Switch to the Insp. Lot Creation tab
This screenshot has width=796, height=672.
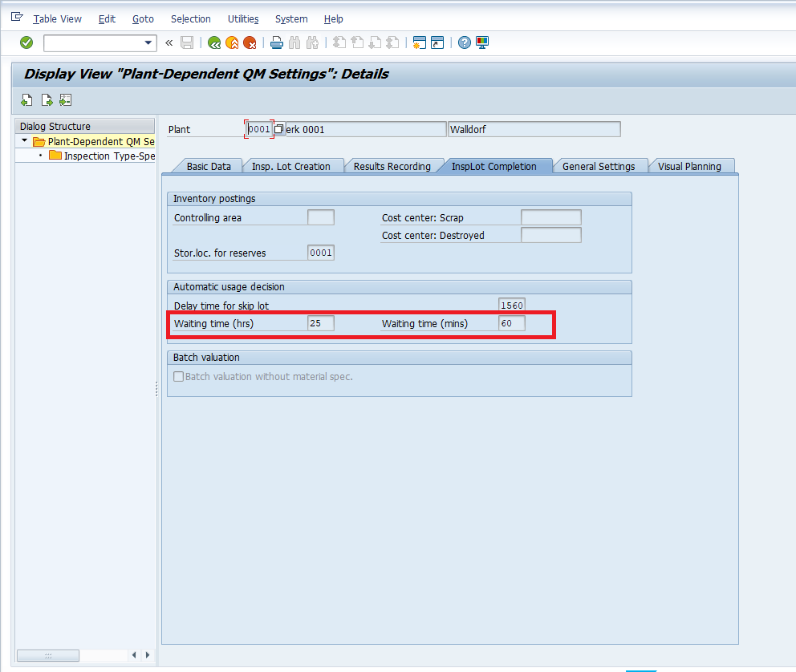291,166
